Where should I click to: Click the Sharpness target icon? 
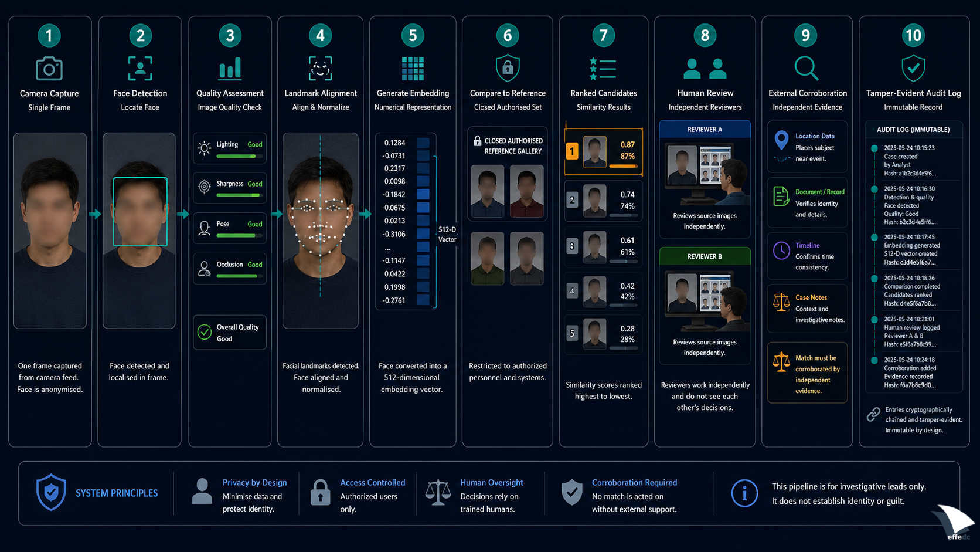pos(204,187)
